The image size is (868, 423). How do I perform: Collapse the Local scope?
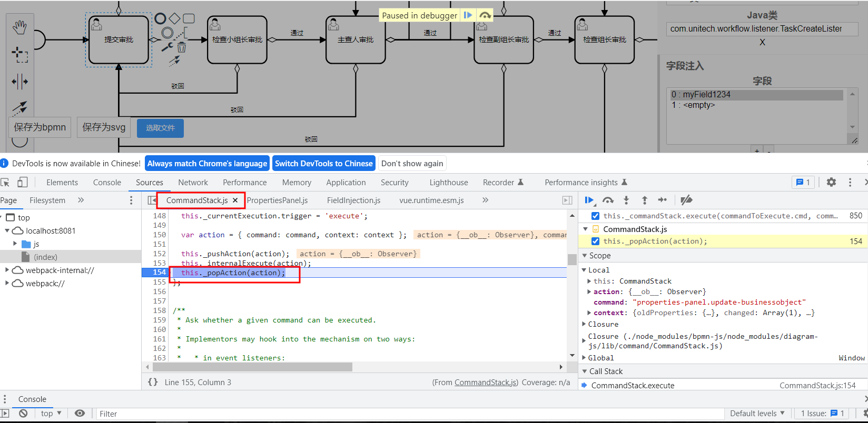[x=584, y=270]
